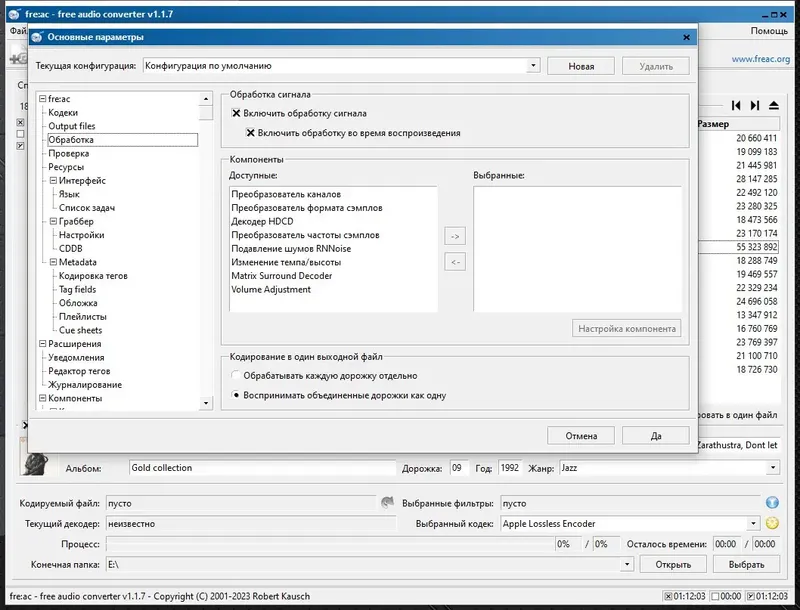Skip to next track in main window

[x=755, y=106]
